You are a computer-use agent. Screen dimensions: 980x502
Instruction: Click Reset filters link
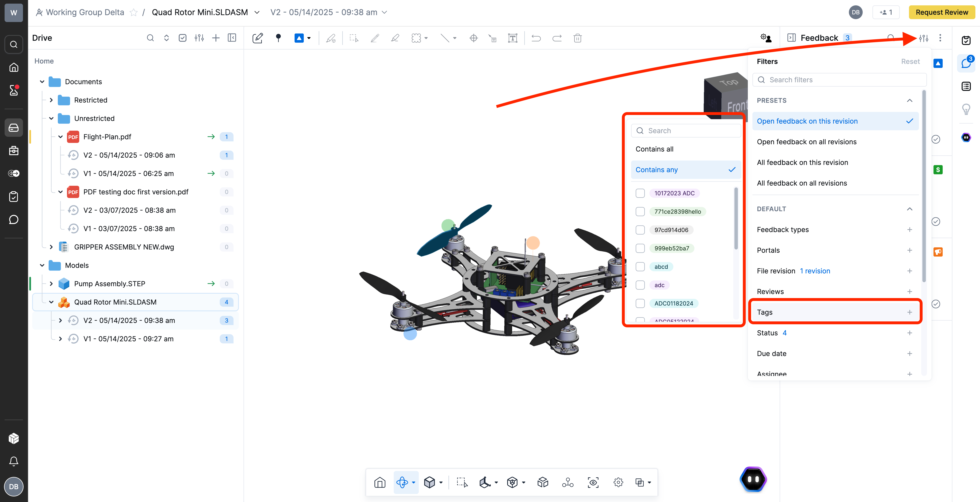(x=910, y=61)
